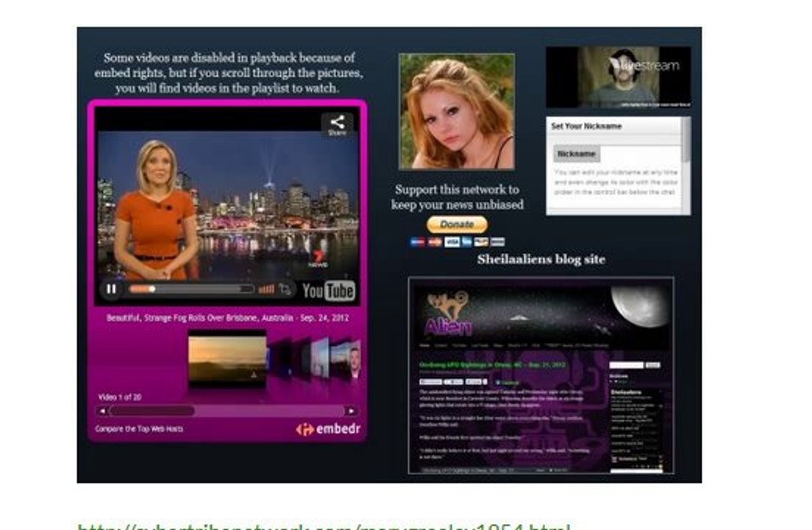Click the Set Your Nickname header
This screenshot has width=812, height=530.
(x=586, y=126)
